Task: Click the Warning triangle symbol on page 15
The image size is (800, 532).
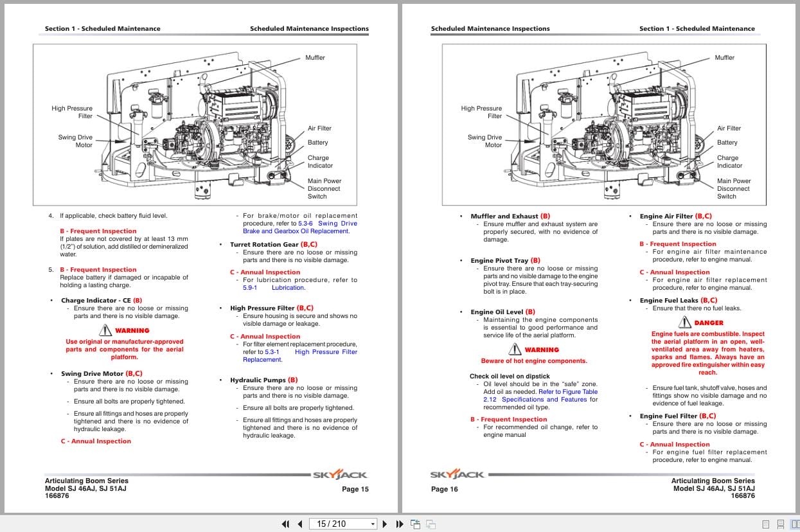Action: point(105,330)
